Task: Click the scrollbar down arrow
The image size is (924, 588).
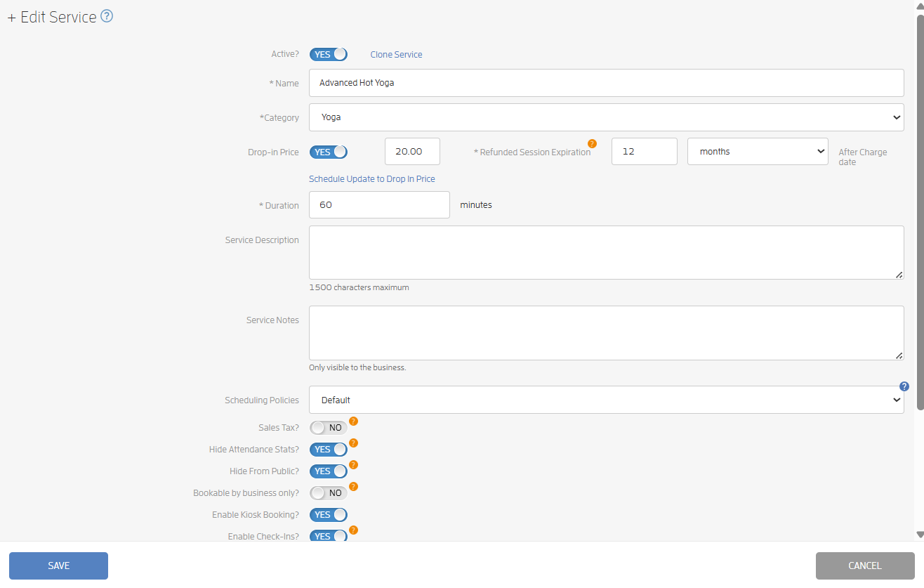Action: 920,535
